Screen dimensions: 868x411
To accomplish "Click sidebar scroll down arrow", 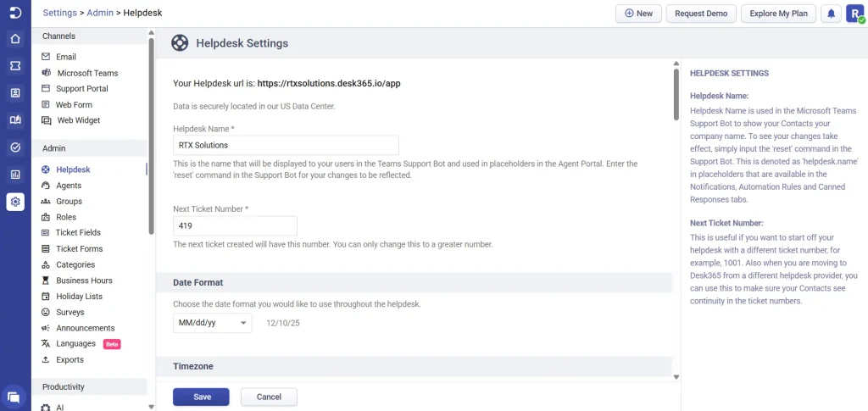I will 151,407.
